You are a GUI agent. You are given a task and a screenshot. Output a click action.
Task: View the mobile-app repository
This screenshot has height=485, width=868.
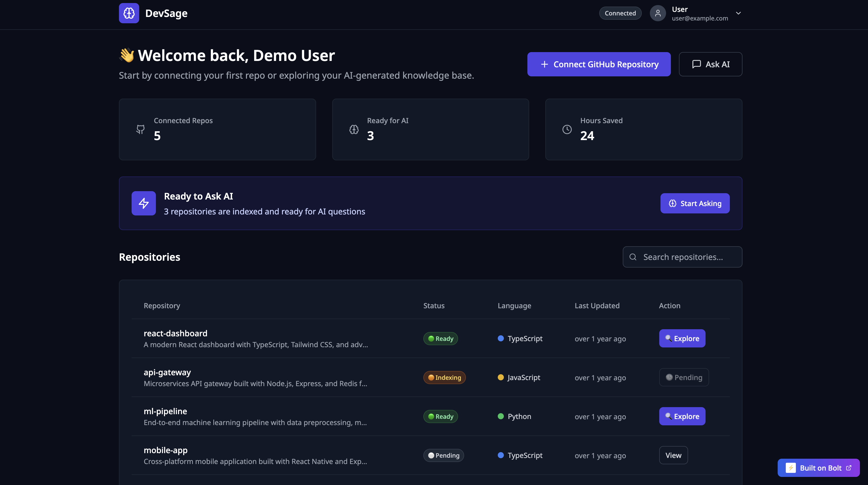click(x=673, y=455)
